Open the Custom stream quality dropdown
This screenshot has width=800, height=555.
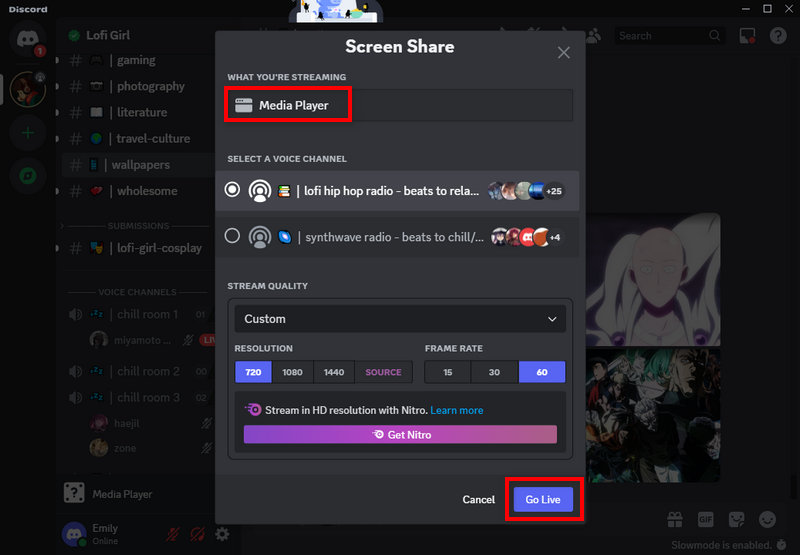(400, 319)
